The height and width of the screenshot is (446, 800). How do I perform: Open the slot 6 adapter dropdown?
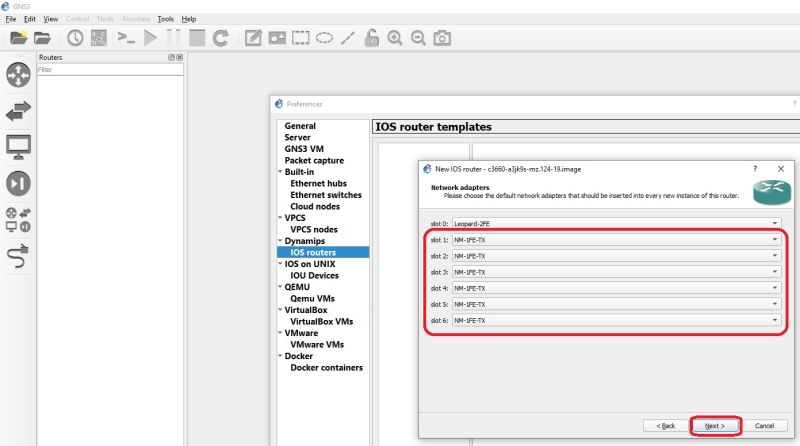click(616, 320)
